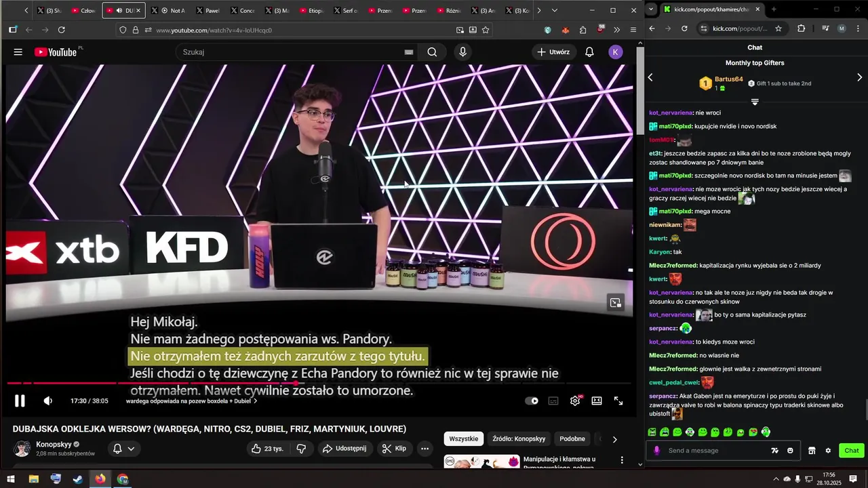Image resolution: width=868 pixels, height=488 pixels.
Task: Show previous gifters leaderboard arrow
Action: 650,77
